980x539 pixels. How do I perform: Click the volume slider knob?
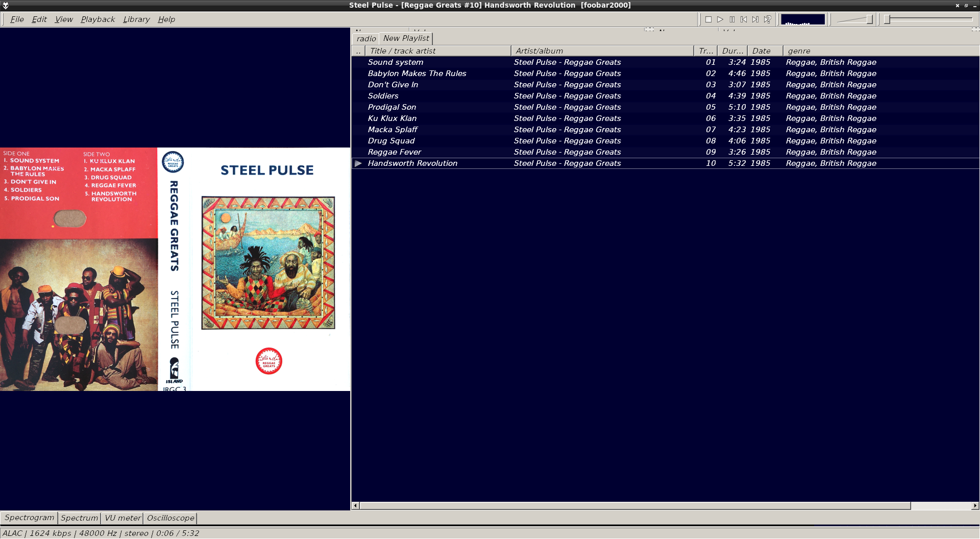[869, 19]
